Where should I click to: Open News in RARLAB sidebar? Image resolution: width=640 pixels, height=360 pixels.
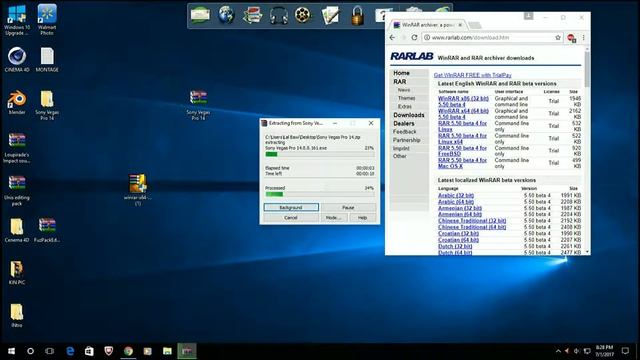tap(404, 90)
